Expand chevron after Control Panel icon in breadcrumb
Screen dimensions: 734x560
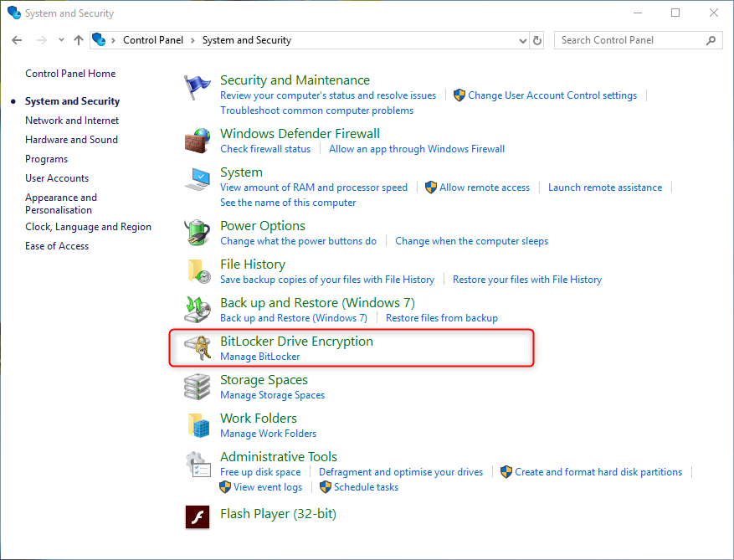pyautogui.click(x=113, y=40)
